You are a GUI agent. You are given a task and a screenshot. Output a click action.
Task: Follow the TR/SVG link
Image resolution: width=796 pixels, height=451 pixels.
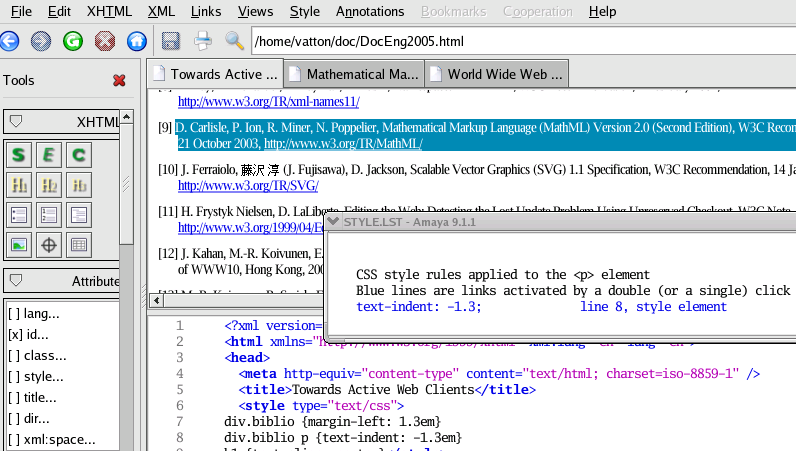click(x=248, y=186)
